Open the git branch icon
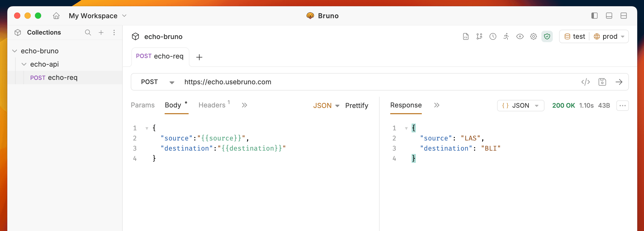 coord(479,36)
